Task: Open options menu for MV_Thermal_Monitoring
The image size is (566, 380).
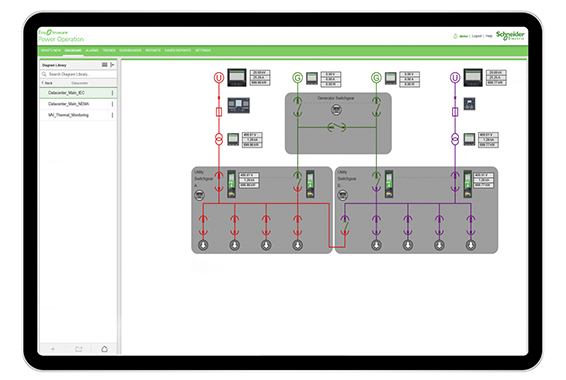Action: click(x=112, y=115)
